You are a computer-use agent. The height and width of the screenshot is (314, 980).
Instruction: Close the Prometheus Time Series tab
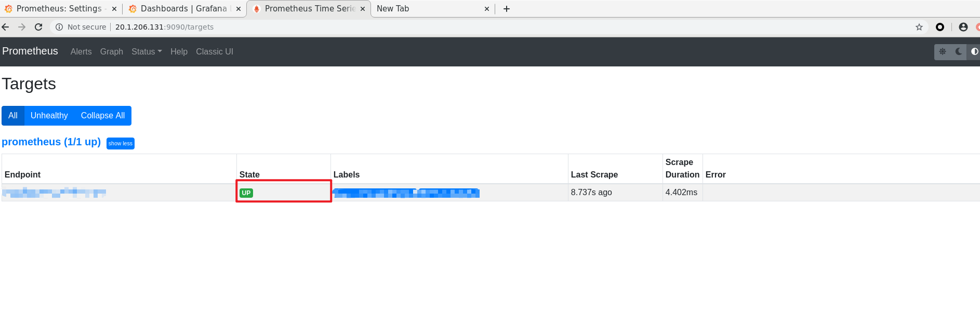pyautogui.click(x=363, y=9)
